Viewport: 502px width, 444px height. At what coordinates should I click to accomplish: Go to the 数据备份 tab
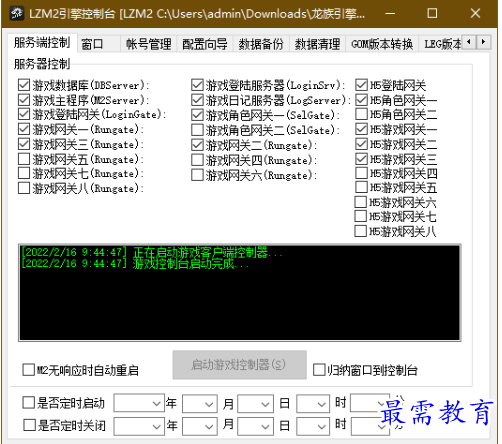261,44
